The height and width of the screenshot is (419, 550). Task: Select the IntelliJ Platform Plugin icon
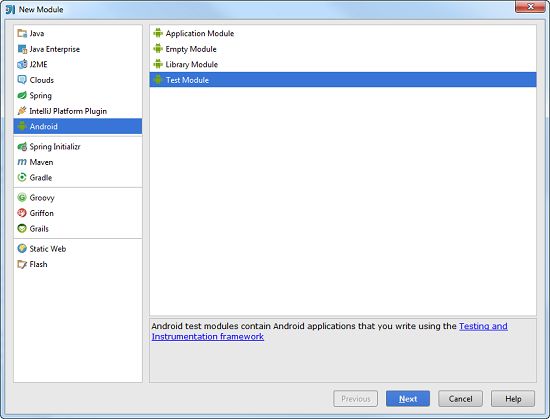pyautogui.click(x=22, y=111)
